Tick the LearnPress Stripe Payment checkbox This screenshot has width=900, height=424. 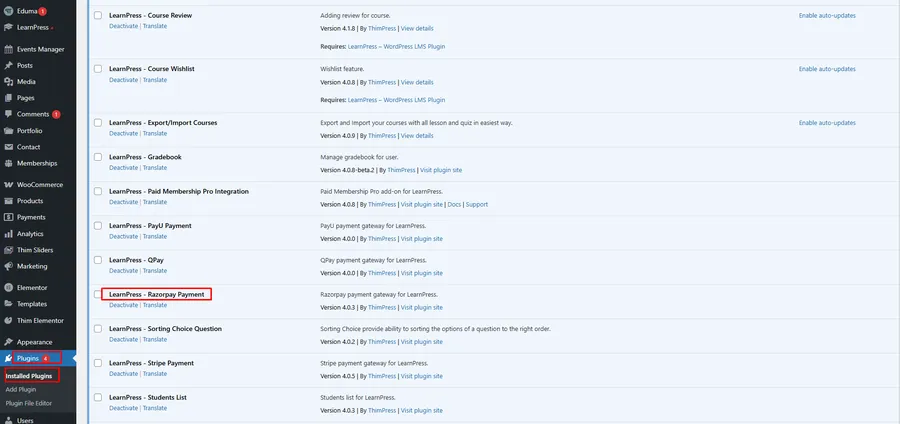tap(98, 363)
